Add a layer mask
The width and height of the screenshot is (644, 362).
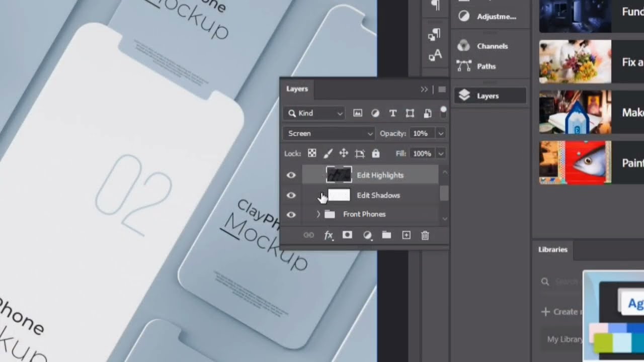347,235
